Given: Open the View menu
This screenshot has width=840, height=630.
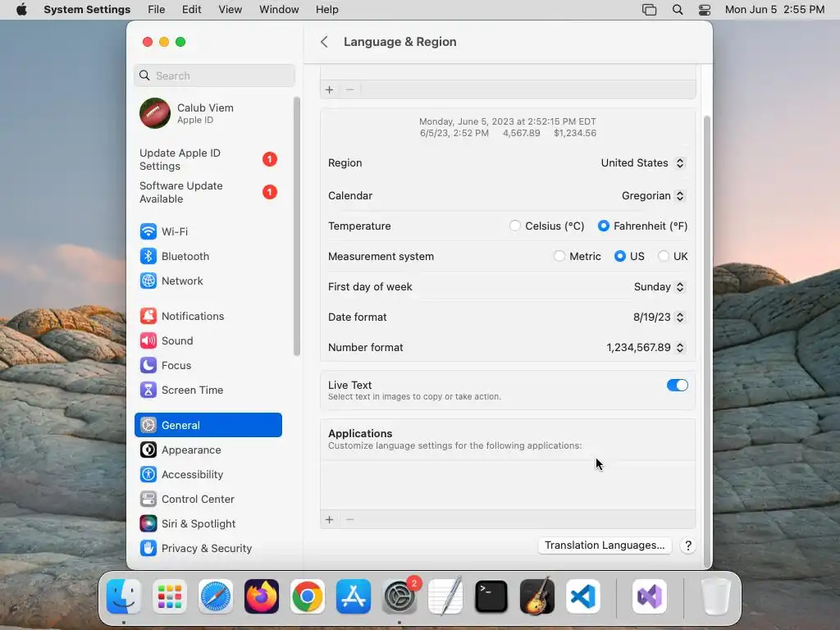Looking at the screenshot, I should (x=231, y=10).
